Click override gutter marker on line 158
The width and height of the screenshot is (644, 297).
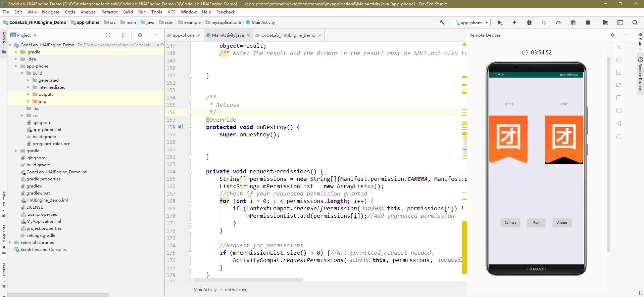pyautogui.click(x=181, y=127)
